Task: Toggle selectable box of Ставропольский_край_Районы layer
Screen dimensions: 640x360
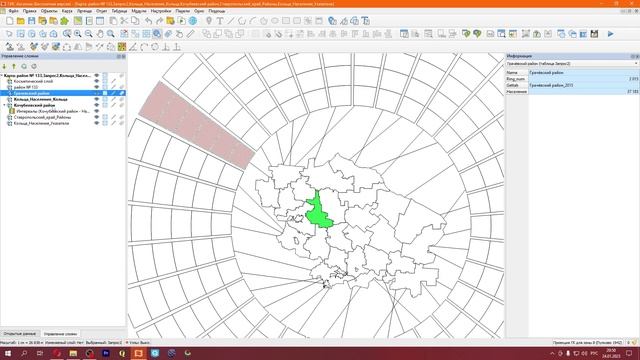Action: (x=105, y=117)
